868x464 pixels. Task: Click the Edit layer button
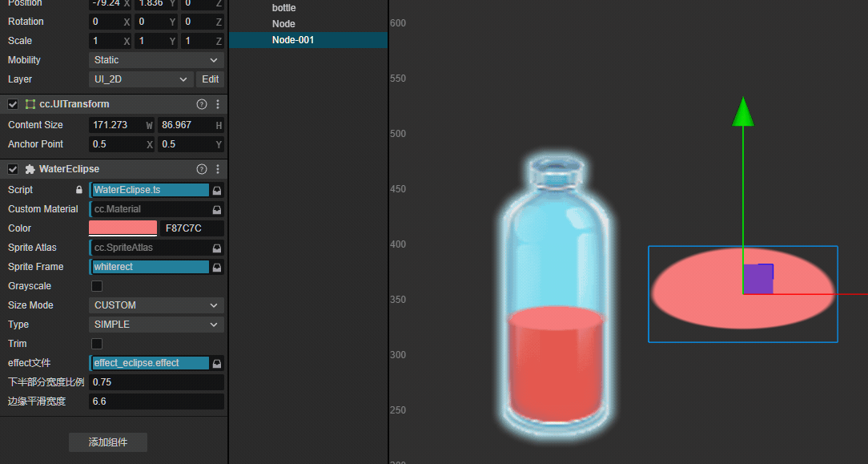[211, 79]
